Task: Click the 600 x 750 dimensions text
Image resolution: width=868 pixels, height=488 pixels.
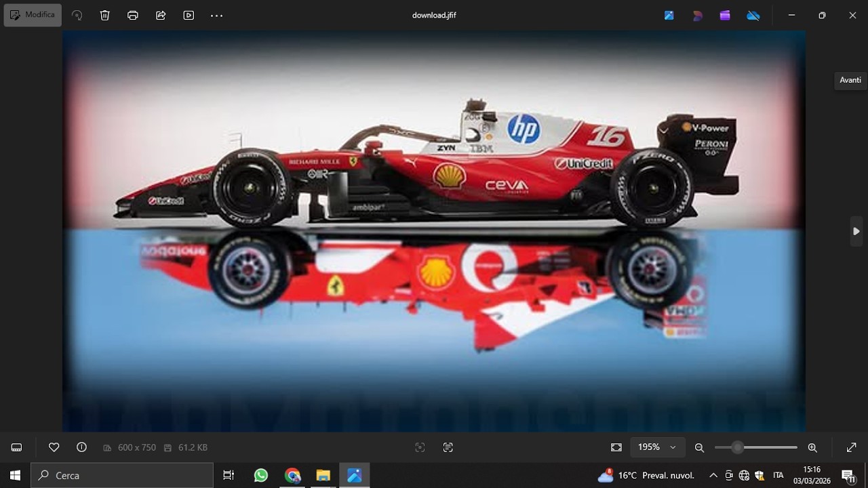Action: 137,447
